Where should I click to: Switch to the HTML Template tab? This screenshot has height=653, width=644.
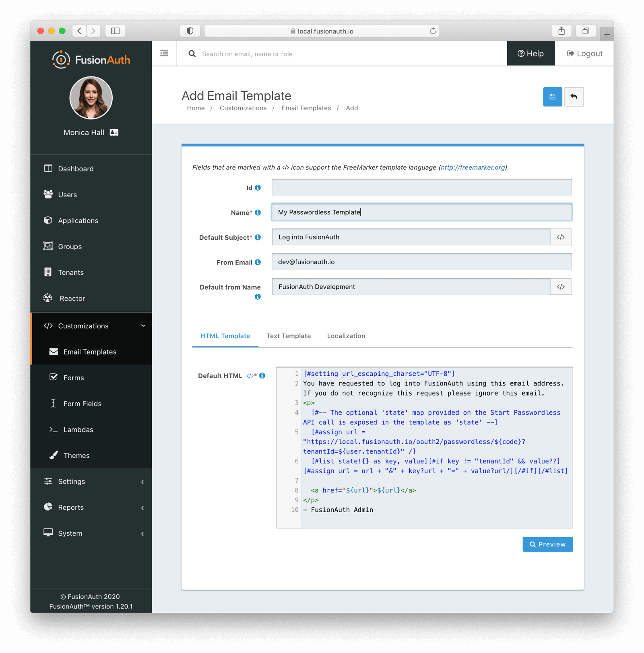click(225, 336)
